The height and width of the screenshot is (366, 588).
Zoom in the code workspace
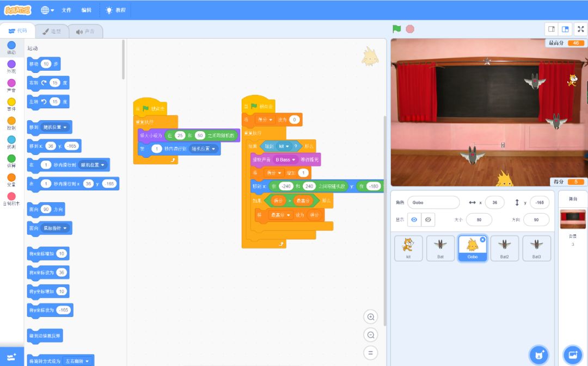click(x=371, y=317)
